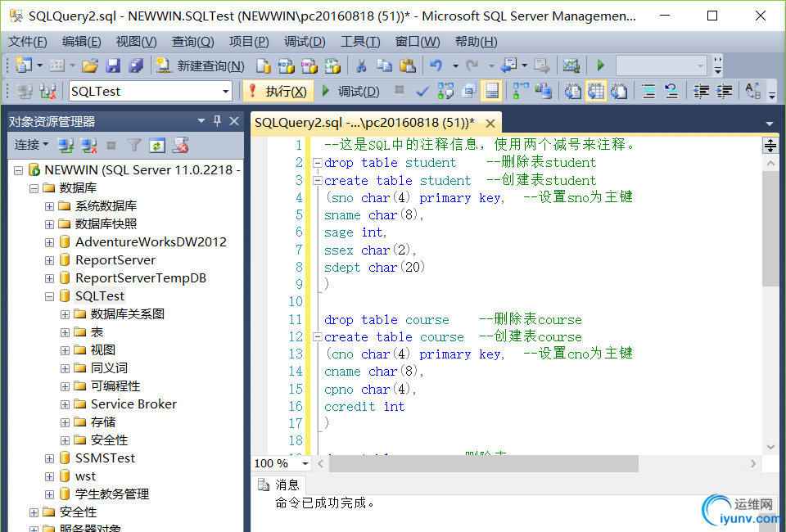The width and height of the screenshot is (786, 532).
Task: Expand the 表 (Tables) folder
Action: point(65,332)
